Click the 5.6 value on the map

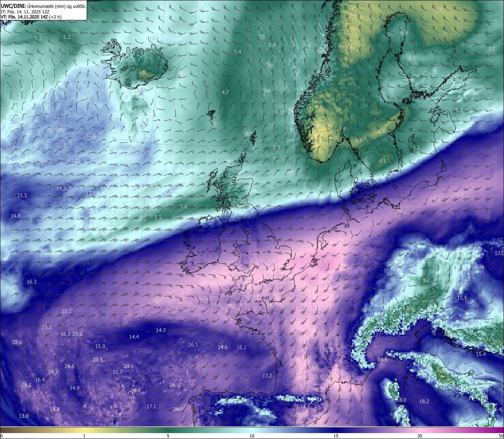183,207
